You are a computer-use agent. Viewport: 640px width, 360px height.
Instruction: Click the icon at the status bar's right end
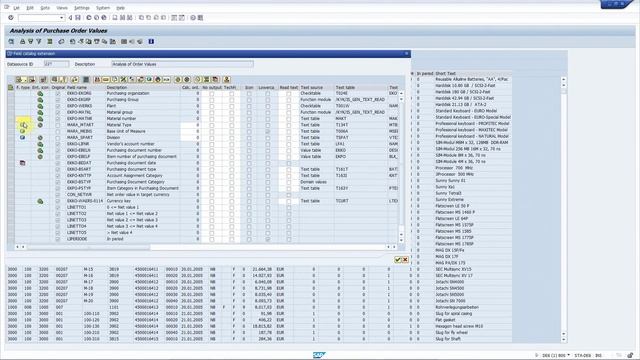(631, 356)
